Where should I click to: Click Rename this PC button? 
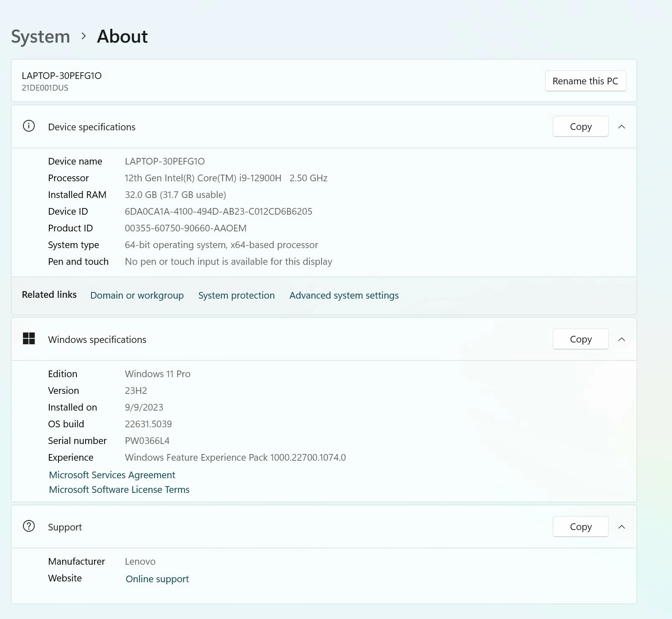585,81
